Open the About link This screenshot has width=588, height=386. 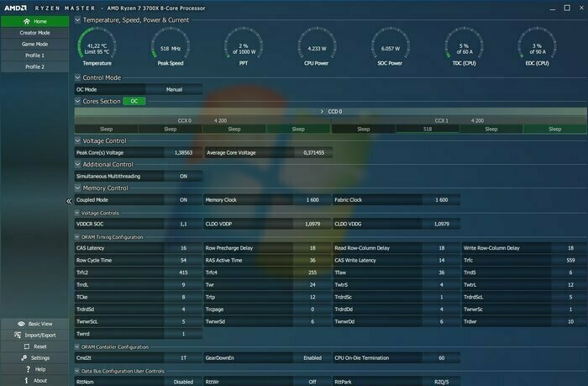click(34, 380)
